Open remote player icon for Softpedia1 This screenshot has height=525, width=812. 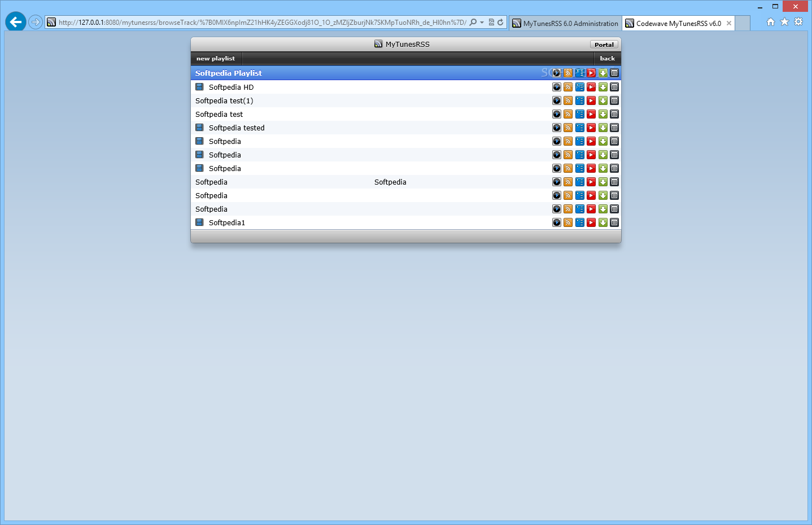point(557,222)
